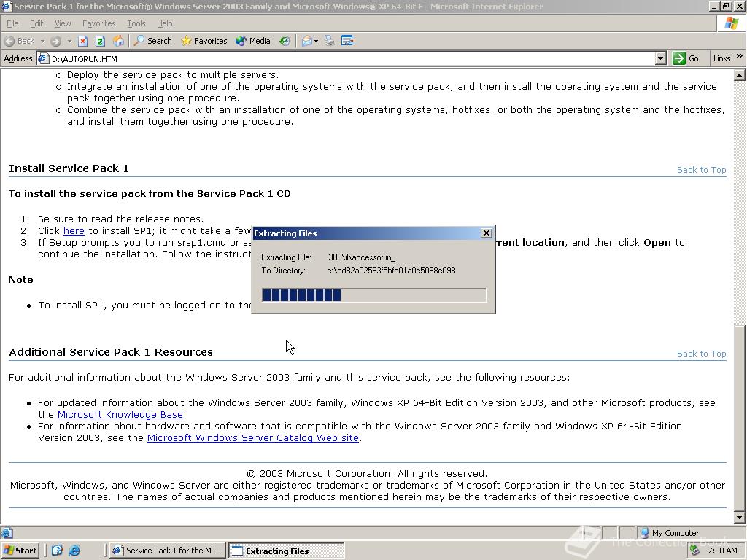The height and width of the screenshot is (560, 747).
Task: Click the scrollbar down arrow
Action: 740,518
